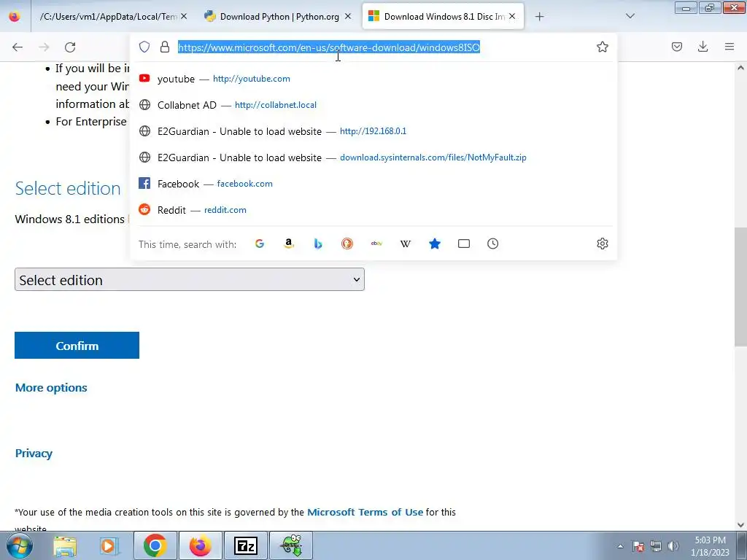Search this time with DuckDuckGo icon
747x560 pixels.
pyautogui.click(x=347, y=244)
